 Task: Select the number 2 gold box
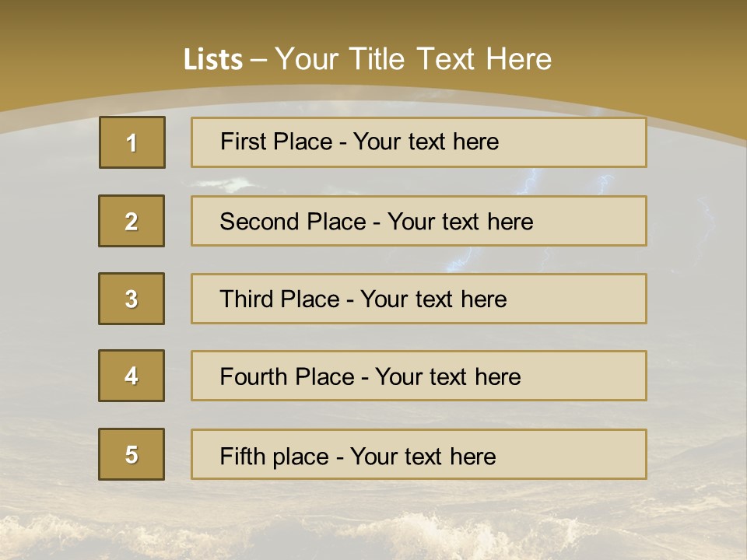click(x=132, y=221)
